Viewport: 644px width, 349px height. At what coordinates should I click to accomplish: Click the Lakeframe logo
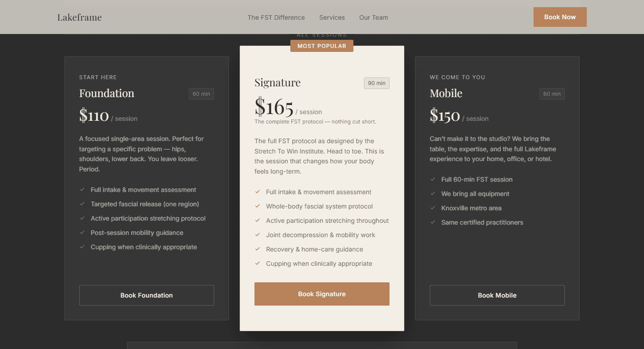coord(79,17)
